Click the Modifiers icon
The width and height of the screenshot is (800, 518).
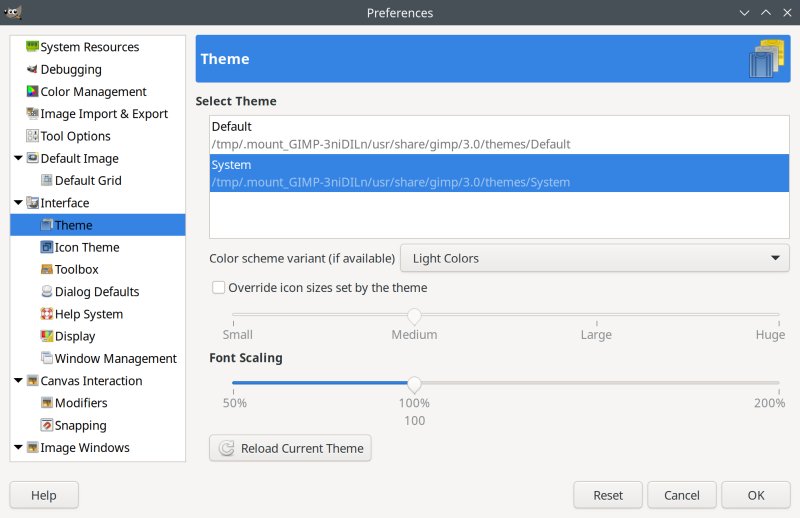pyautogui.click(x=46, y=403)
